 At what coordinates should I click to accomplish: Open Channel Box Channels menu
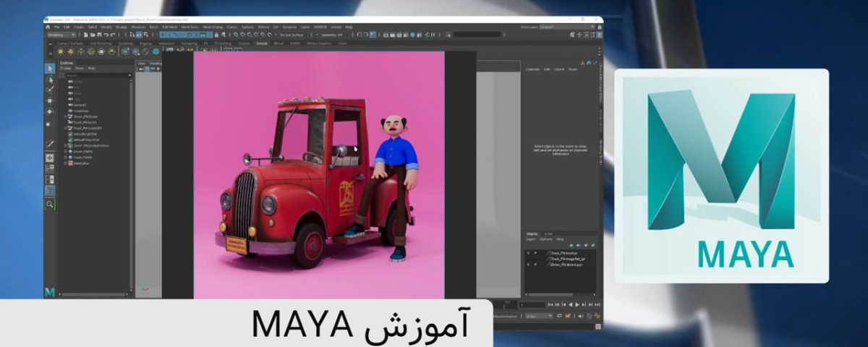(x=532, y=69)
